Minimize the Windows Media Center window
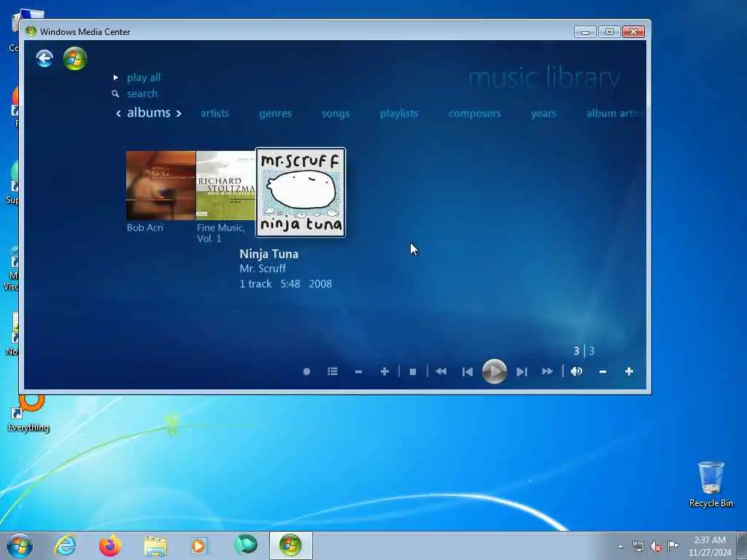The width and height of the screenshot is (747, 560). [586, 32]
